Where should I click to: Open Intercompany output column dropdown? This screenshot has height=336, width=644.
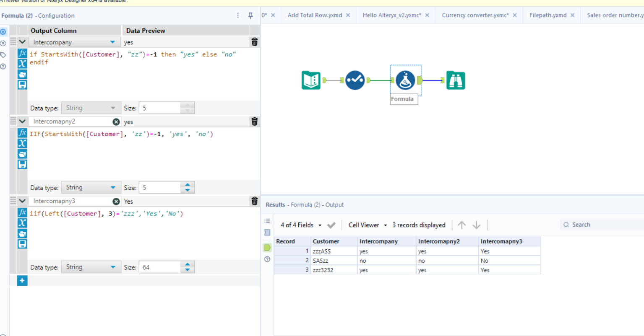tap(112, 42)
